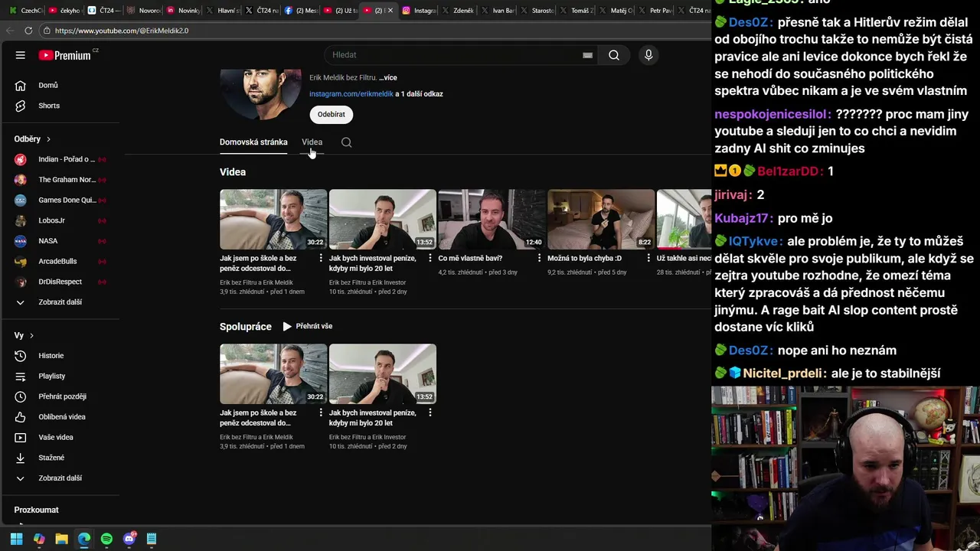Open File Explorer from taskbar
980x551 pixels.
pos(62,539)
